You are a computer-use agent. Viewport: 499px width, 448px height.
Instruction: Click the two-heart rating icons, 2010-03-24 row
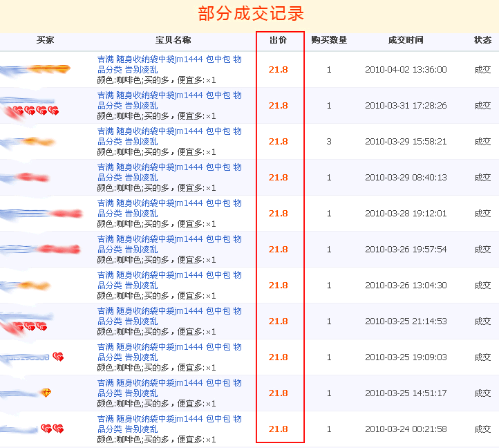point(53,429)
